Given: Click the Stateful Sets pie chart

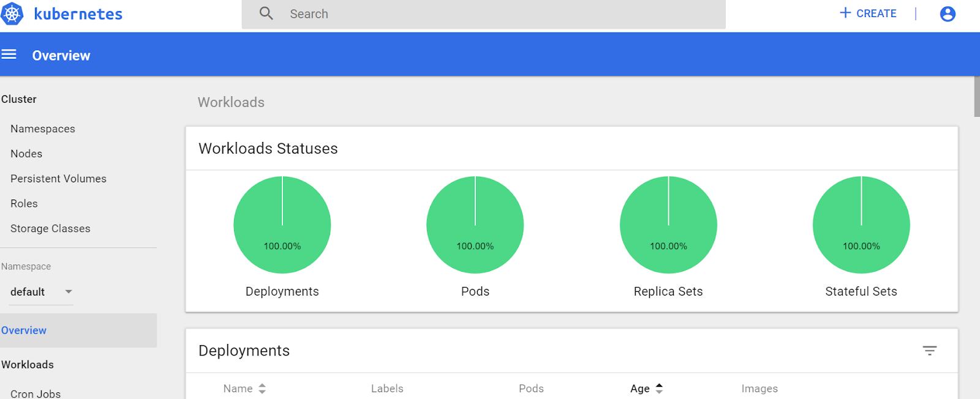Looking at the screenshot, I should [861, 225].
